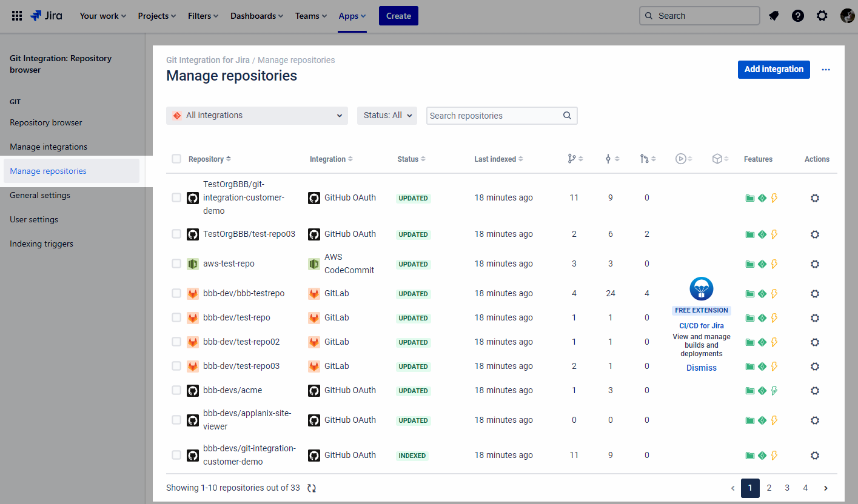The height and width of the screenshot is (504, 858).
Task: Click the magnifier icon in Search repositories
Action: click(567, 116)
